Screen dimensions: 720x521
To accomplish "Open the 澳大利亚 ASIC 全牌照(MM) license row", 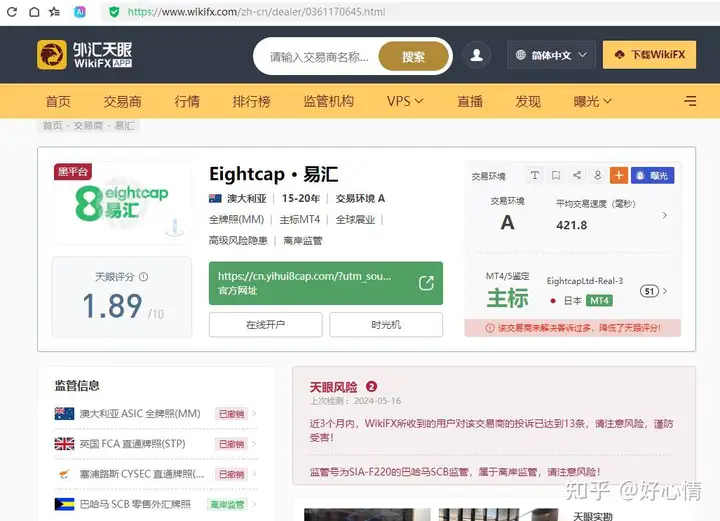I will click(155, 414).
